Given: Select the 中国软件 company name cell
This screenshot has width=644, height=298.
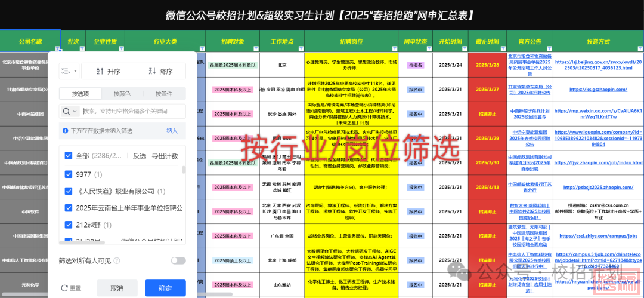Looking at the screenshot, I should click(24, 212).
